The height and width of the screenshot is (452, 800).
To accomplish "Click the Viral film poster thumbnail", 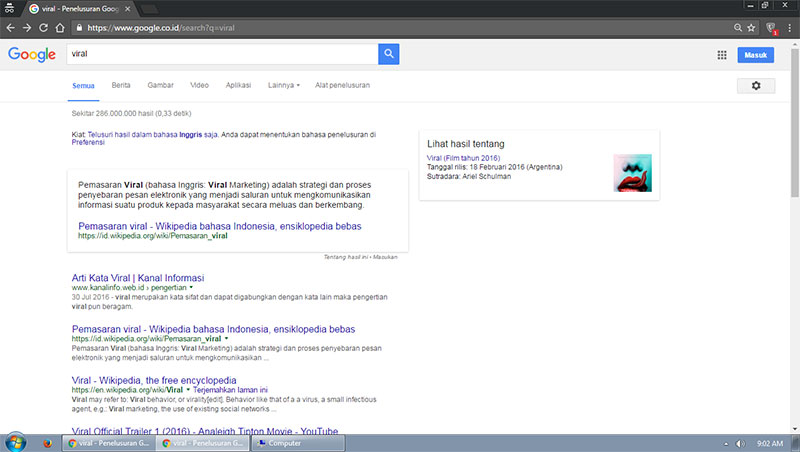I will (633, 173).
